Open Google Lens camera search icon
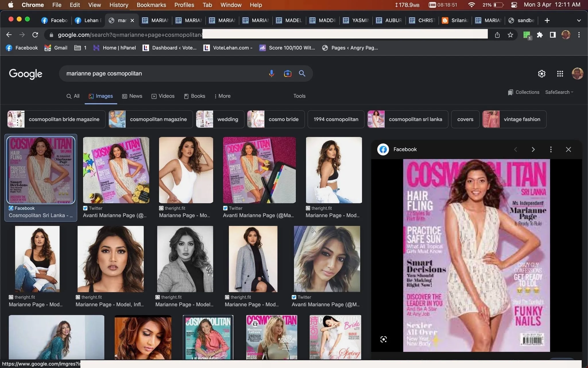Image resolution: width=588 pixels, height=368 pixels. click(x=287, y=74)
